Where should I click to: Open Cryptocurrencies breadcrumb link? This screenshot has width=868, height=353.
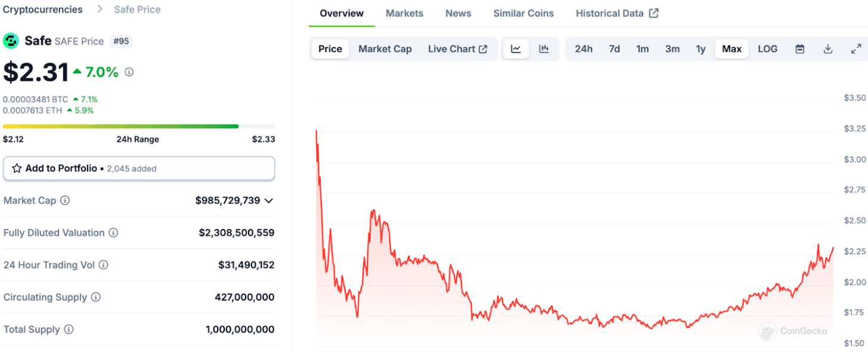coord(42,10)
